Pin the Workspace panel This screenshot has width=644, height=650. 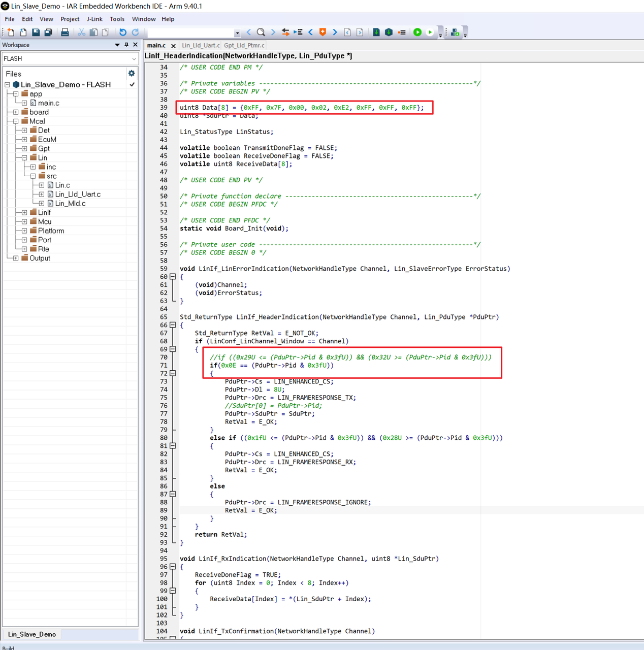tap(126, 45)
